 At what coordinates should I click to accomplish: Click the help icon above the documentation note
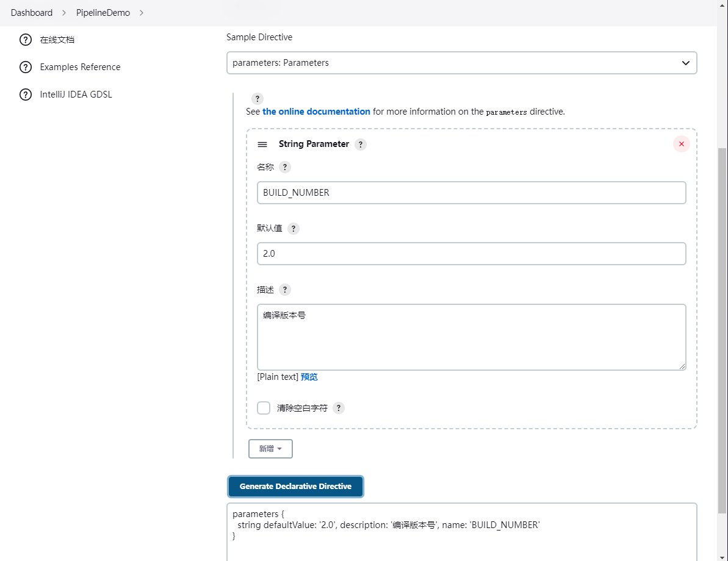coord(257,98)
